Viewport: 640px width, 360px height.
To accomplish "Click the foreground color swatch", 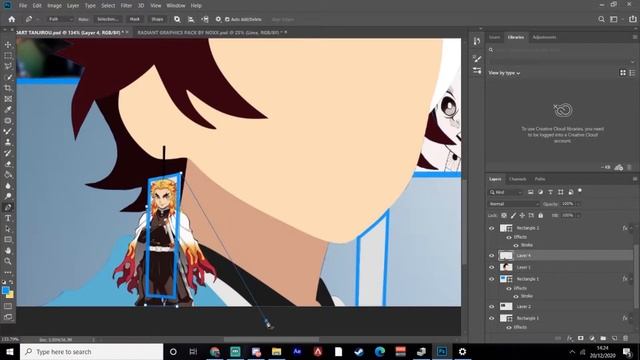I will tap(5, 290).
